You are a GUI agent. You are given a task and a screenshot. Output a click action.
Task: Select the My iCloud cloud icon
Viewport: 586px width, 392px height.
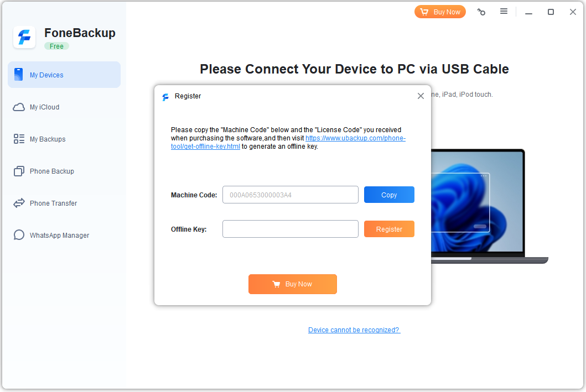pyautogui.click(x=19, y=107)
